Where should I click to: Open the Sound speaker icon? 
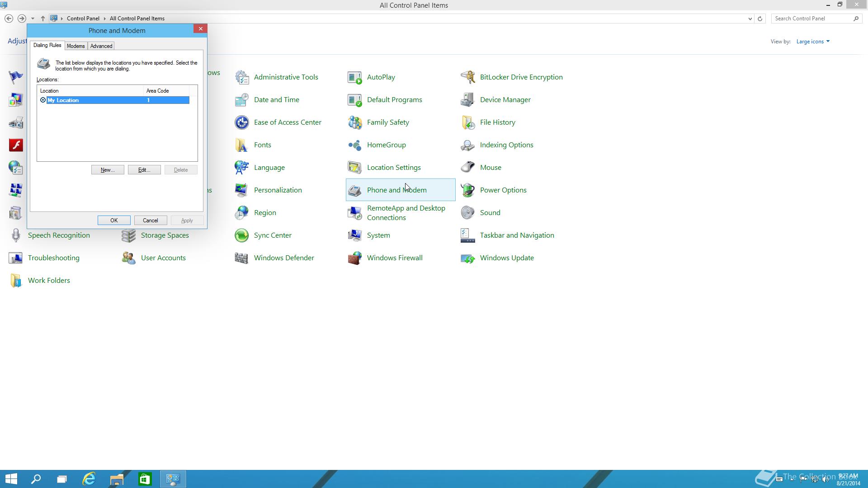[468, 213]
